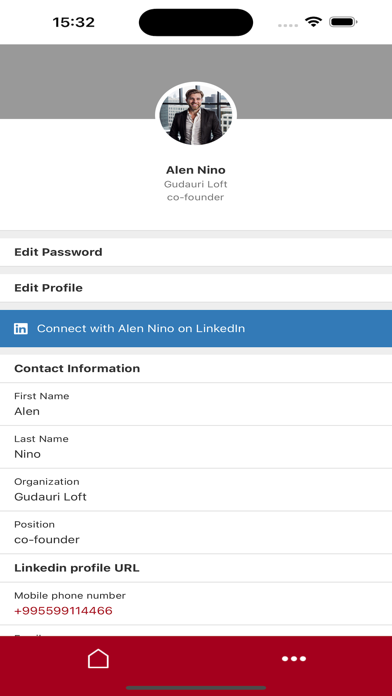Call mobile number +995599114466
The height and width of the screenshot is (696, 392).
(63, 611)
